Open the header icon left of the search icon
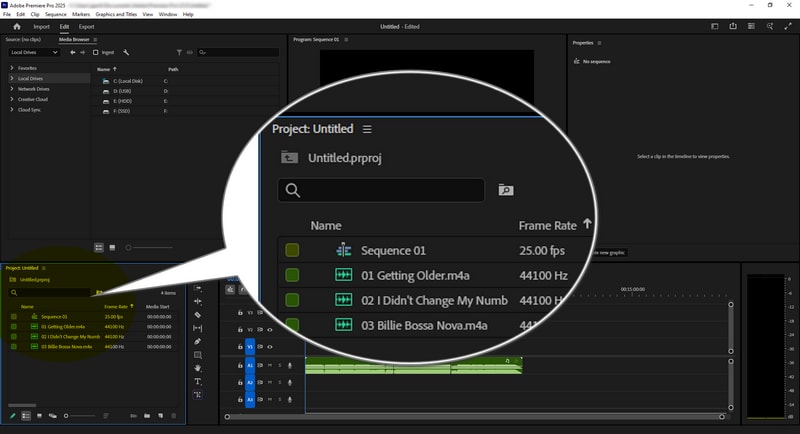The image size is (800, 434). click(752, 27)
